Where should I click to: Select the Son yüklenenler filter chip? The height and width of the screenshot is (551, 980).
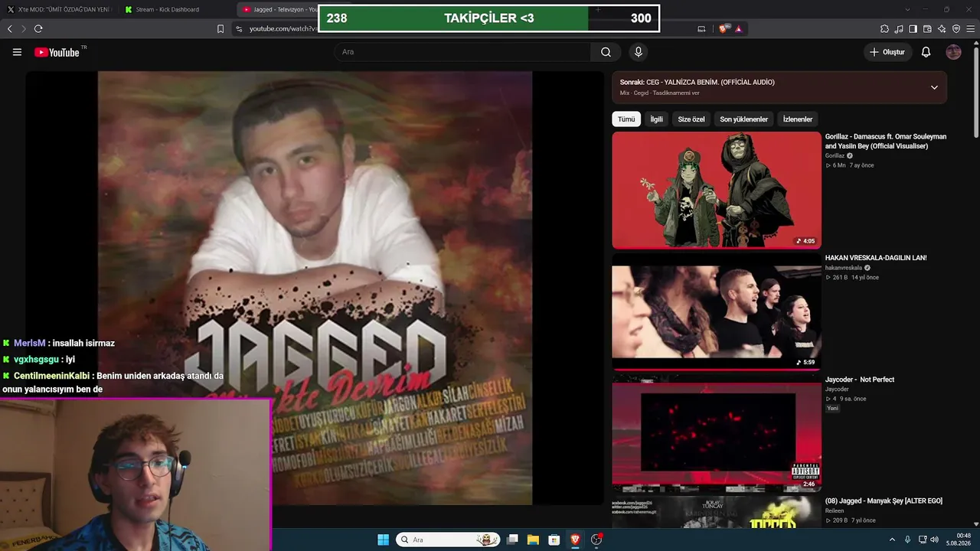pyautogui.click(x=743, y=119)
